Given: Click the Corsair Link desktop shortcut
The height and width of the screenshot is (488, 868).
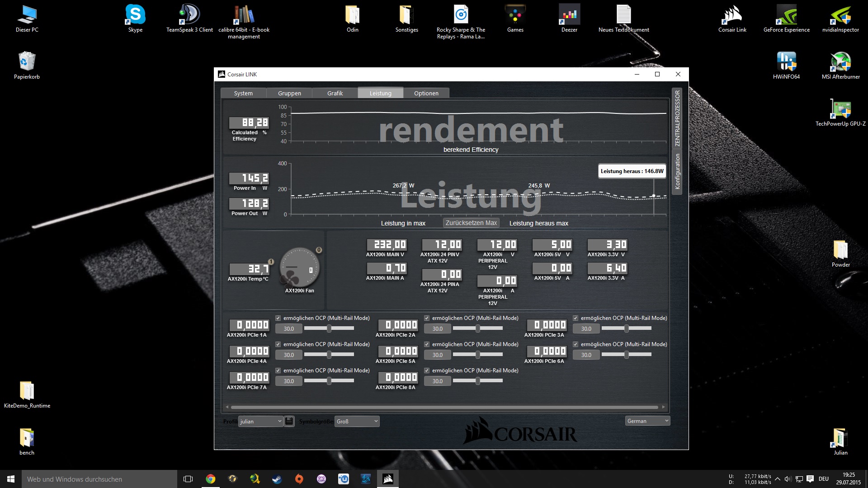Looking at the screenshot, I should coord(732,19).
